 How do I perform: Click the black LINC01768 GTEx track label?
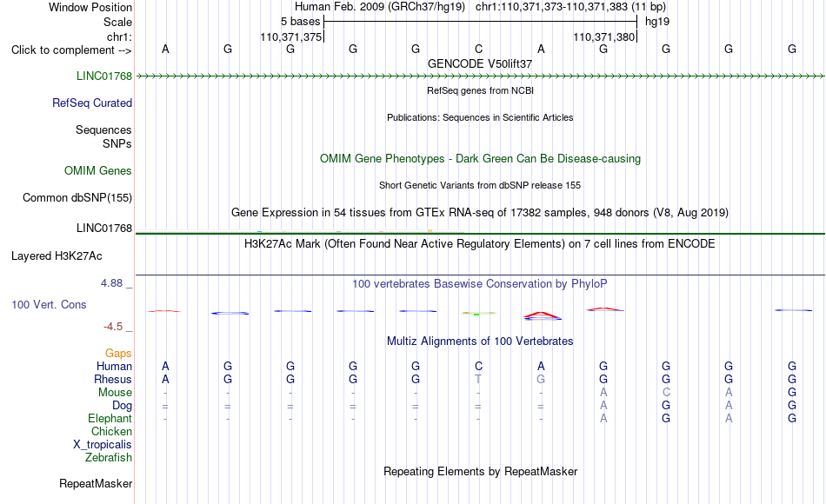[104, 228]
